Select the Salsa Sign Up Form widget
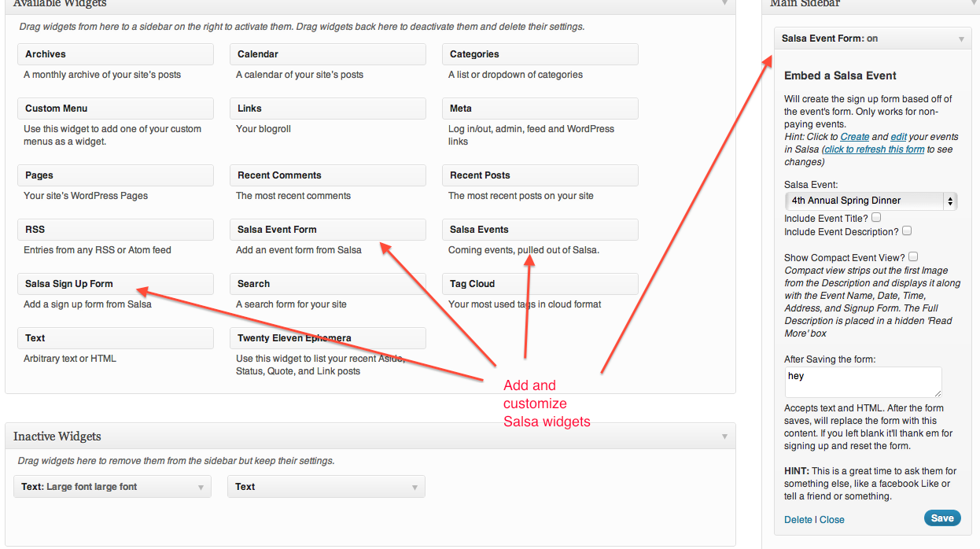This screenshot has height=549, width=980. (x=115, y=284)
